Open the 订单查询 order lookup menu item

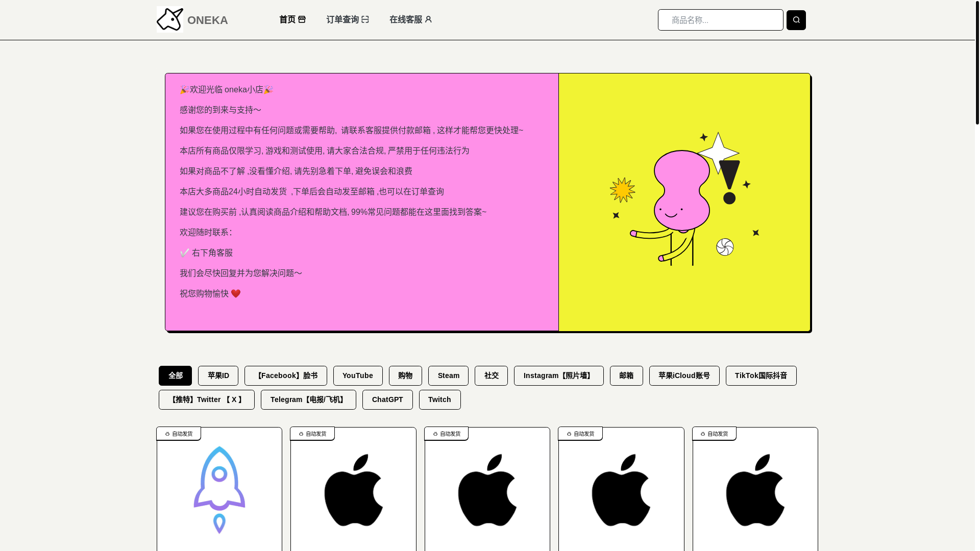click(348, 19)
